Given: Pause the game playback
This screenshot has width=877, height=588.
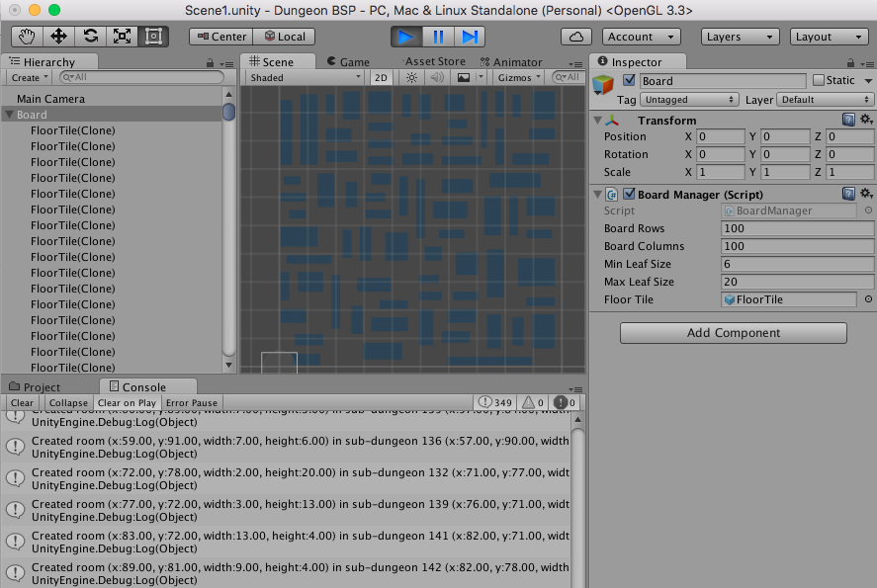Looking at the screenshot, I should [x=438, y=37].
